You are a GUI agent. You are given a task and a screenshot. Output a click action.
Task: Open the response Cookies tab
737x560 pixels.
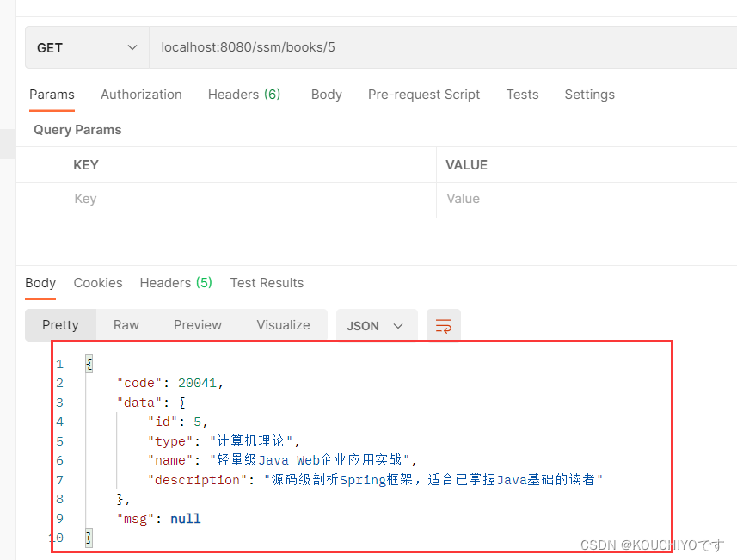98,283
